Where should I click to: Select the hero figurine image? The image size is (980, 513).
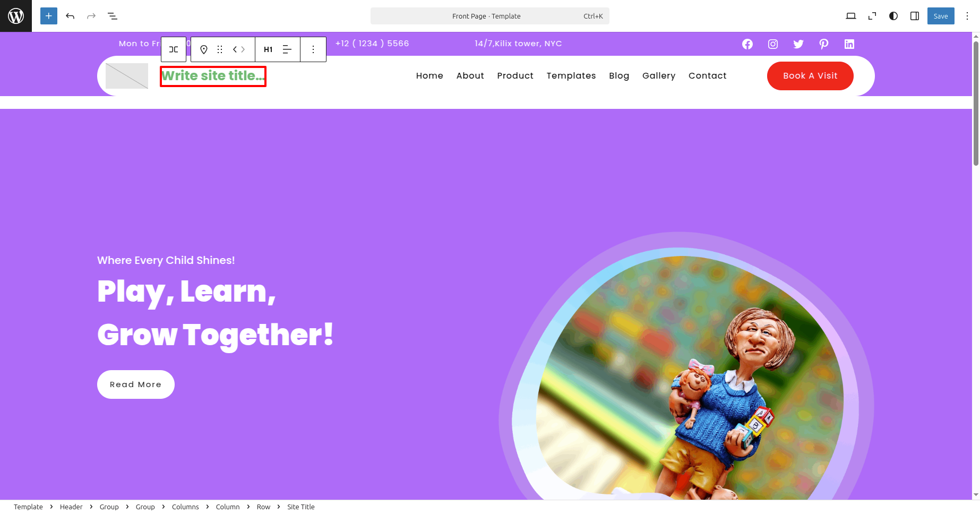click(x=686, y=366)
